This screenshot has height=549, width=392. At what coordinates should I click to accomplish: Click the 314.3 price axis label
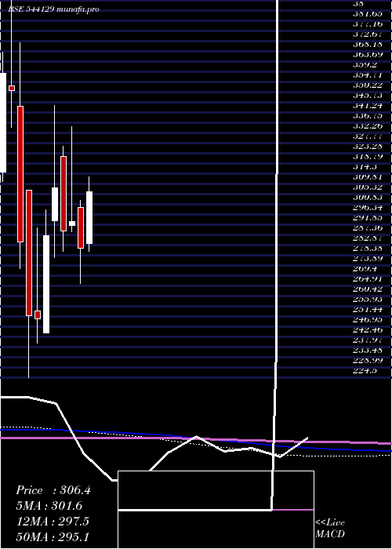(x=365, y=166)
